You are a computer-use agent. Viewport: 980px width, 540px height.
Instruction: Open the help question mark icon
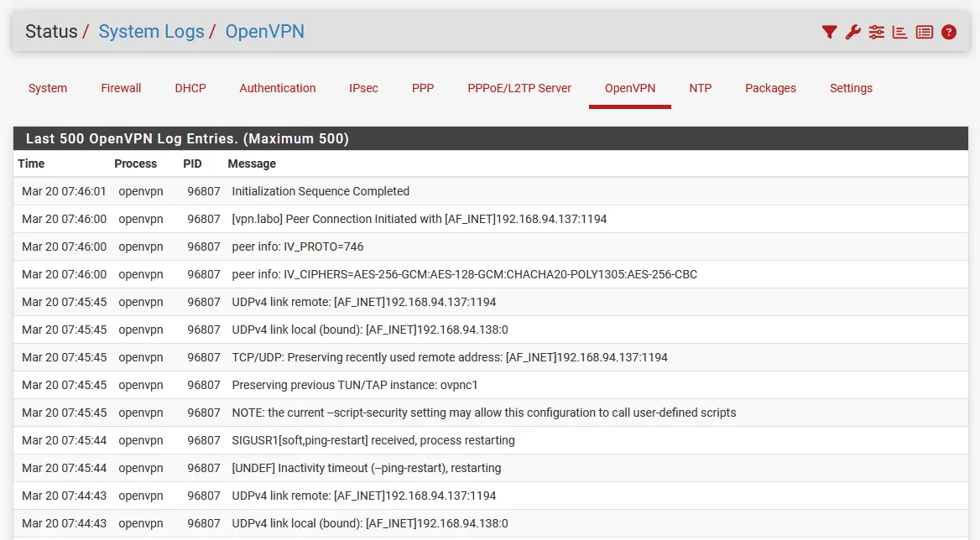[x=949, y=33]
